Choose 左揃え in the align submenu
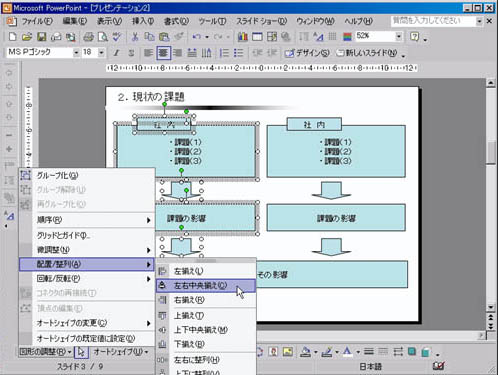Viewport: 498px width, 375px height. click(206, 271)
